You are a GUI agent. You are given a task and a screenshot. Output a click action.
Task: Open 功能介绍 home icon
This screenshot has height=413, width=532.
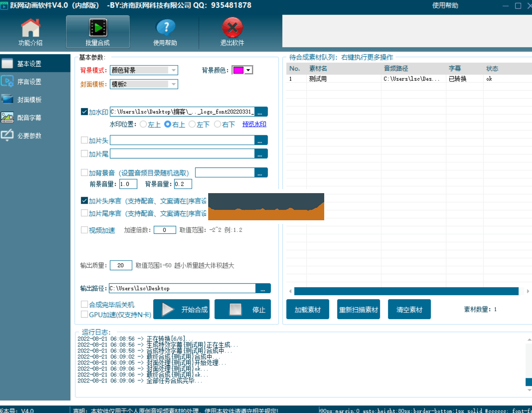click(30, 28)
